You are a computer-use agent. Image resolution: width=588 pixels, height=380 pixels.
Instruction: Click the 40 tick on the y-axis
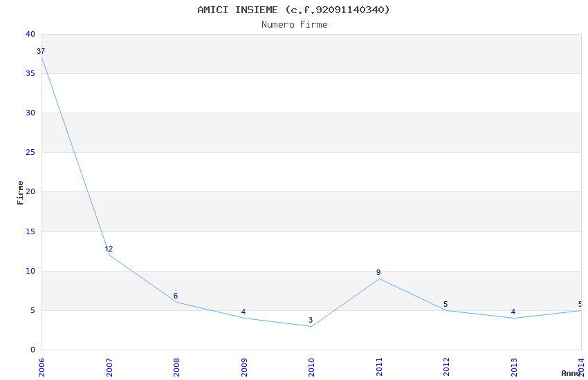[30, 35]
